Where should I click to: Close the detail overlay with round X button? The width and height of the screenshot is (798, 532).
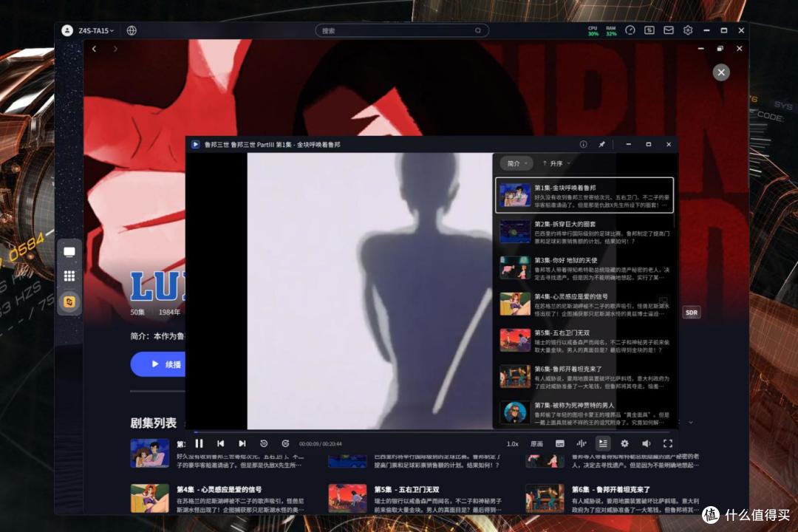[721, 72]
